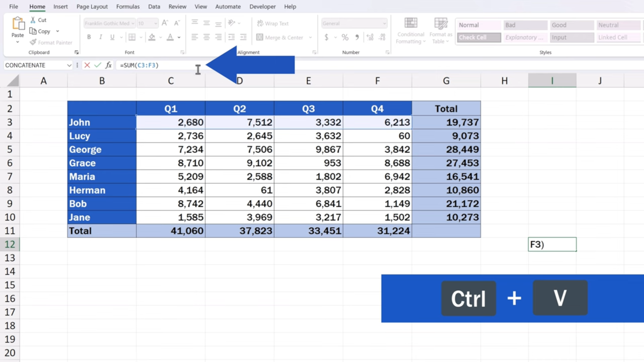The width and height of the screenshot is (644, 362).
Task: Toggle Wrap Text option
Action: click(x=273, y=23)
